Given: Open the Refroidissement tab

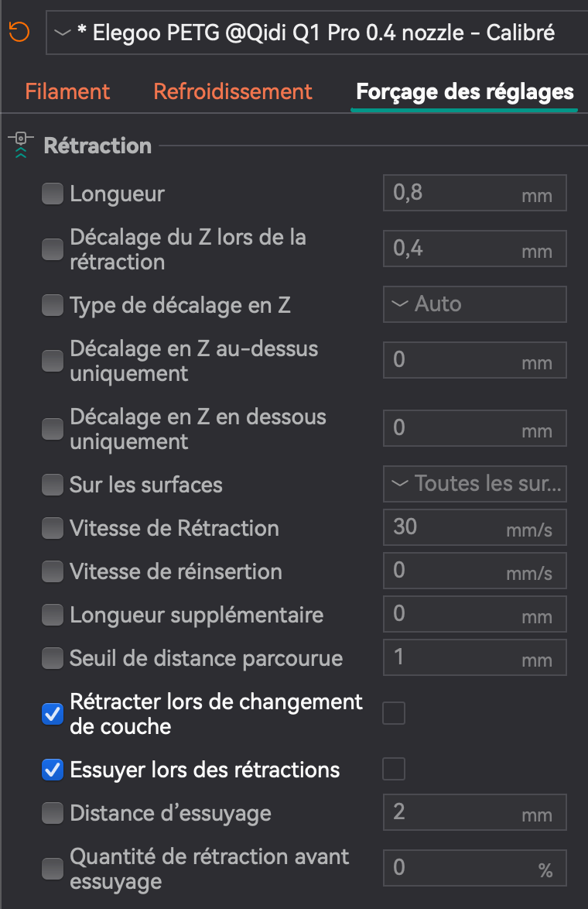Looking at the screenshot, I should (x=233, y=91).
